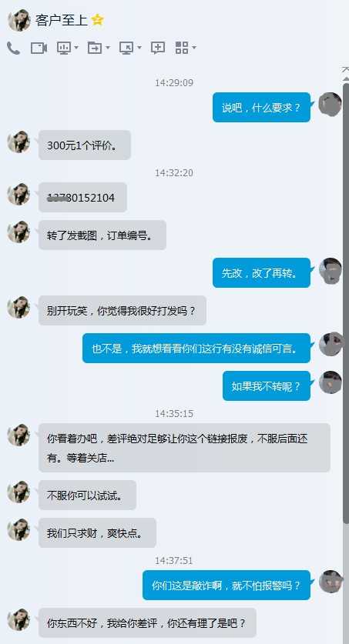Image resolution: width=349 pixels, height=644 pixels.
Task: Click the message bubble 300元1个评价
Action: [x=85, y=145]
